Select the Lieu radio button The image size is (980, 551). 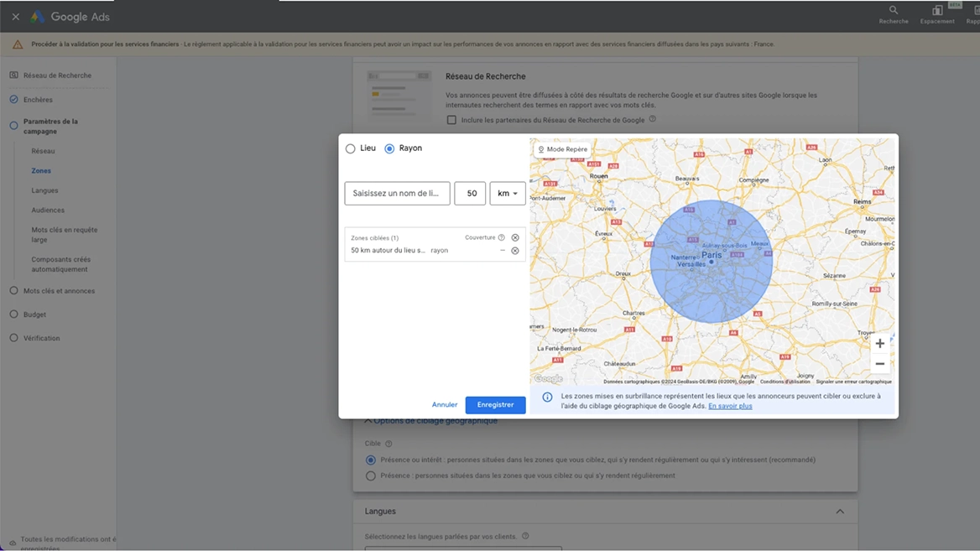click(x=350, y=148)
